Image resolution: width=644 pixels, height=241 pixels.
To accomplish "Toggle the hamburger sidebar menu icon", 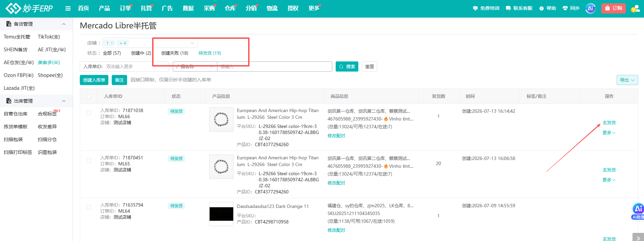I will click(x=68, y=8).
